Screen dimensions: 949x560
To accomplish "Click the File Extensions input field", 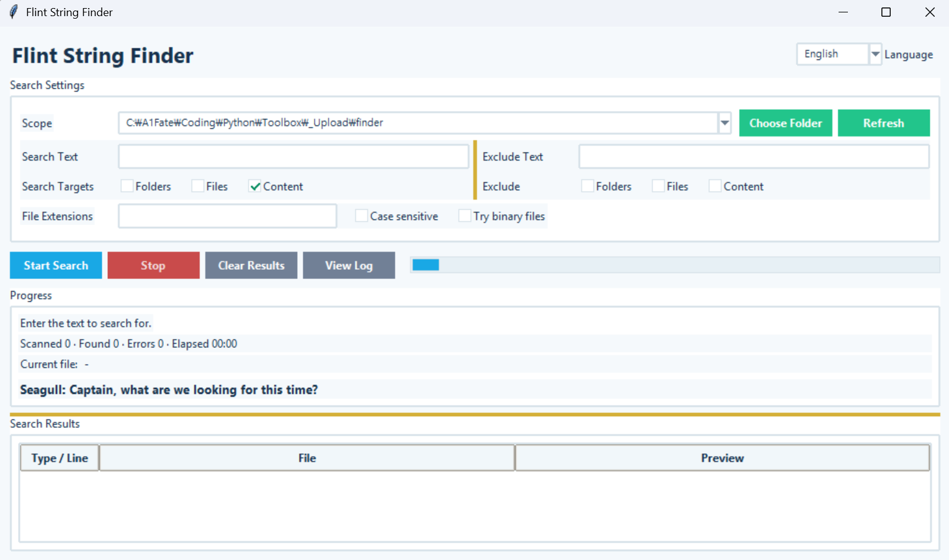I will click(228, 216).
